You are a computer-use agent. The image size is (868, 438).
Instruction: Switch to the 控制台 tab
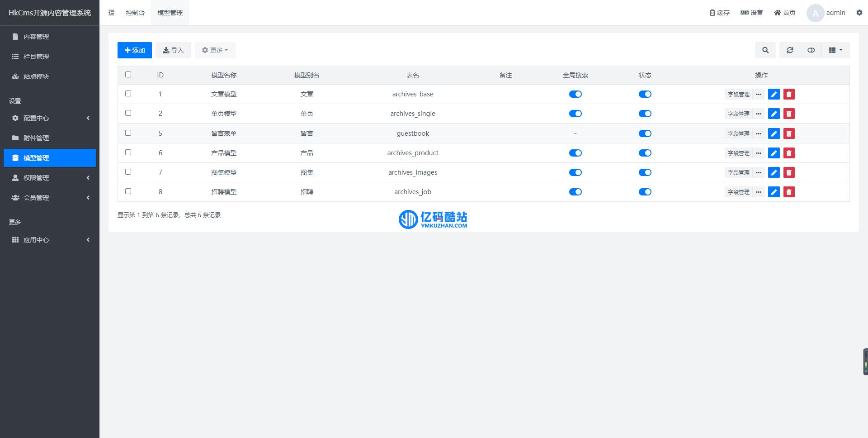point(135,13)
